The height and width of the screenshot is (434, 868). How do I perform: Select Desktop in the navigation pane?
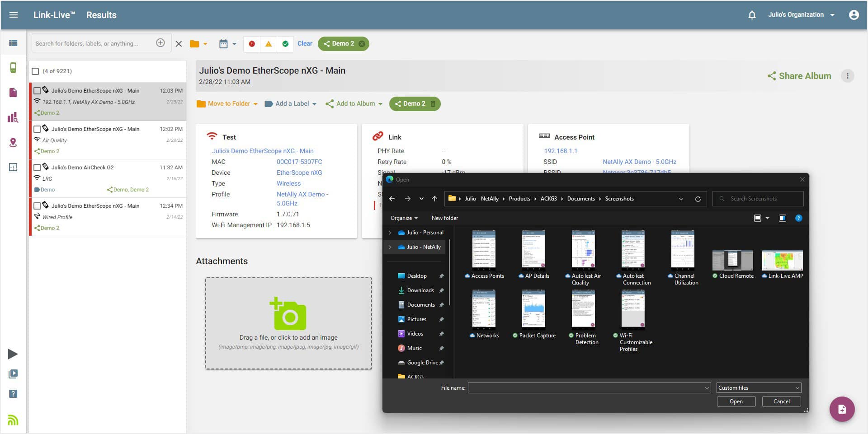click(416, 276)
